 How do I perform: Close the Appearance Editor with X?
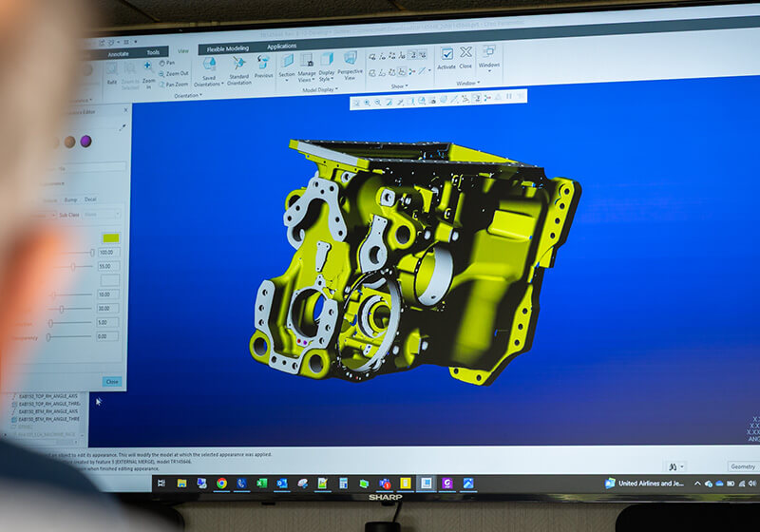click(x=126, y=110)
